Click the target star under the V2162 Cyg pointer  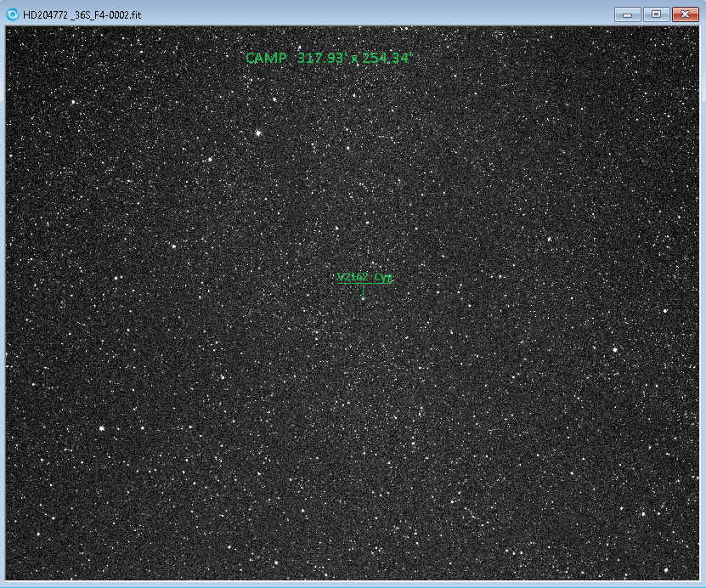(x=364, y=299)
